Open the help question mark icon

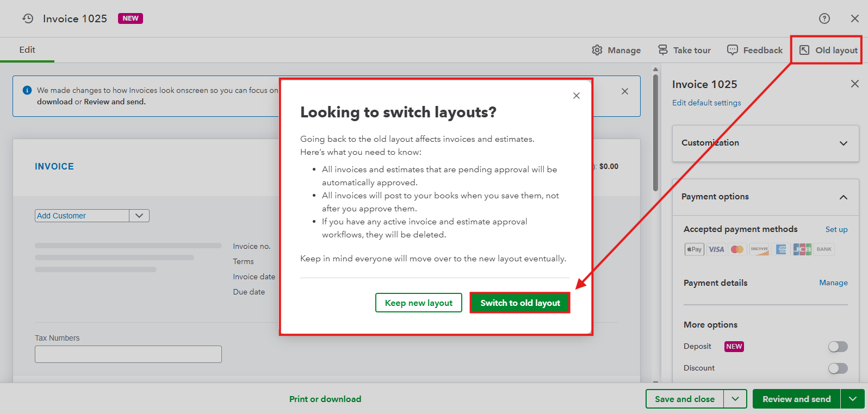(824, 18)
